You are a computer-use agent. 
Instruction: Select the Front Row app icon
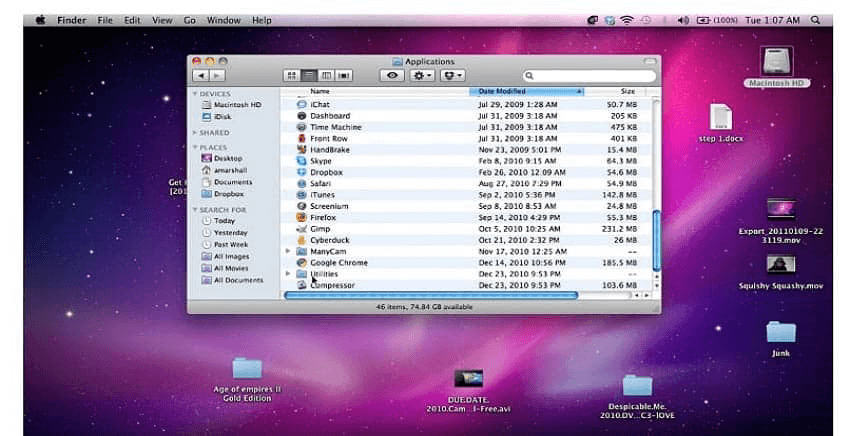coord(302,138)
